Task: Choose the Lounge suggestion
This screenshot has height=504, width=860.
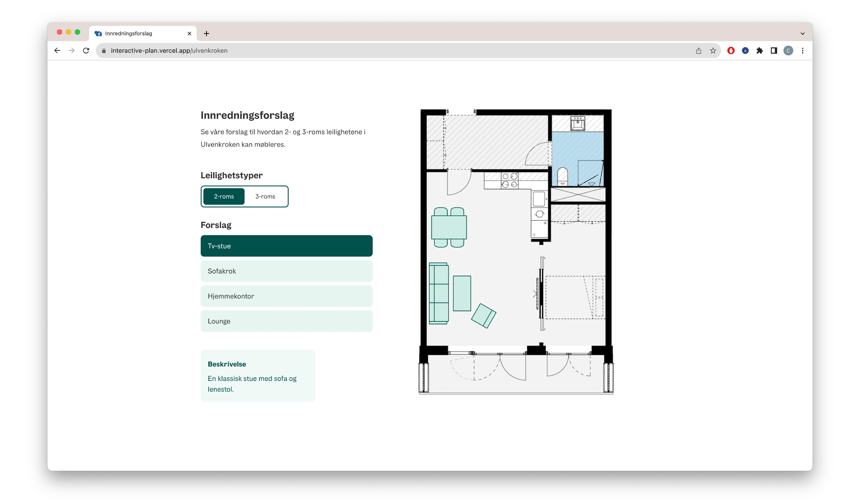Action: (287, 321)
